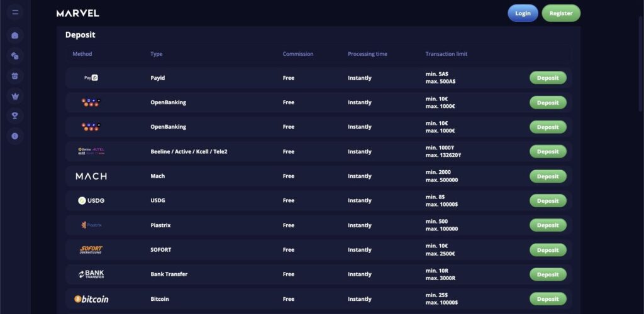Open the chips icon in sidebar

point(15,56)
